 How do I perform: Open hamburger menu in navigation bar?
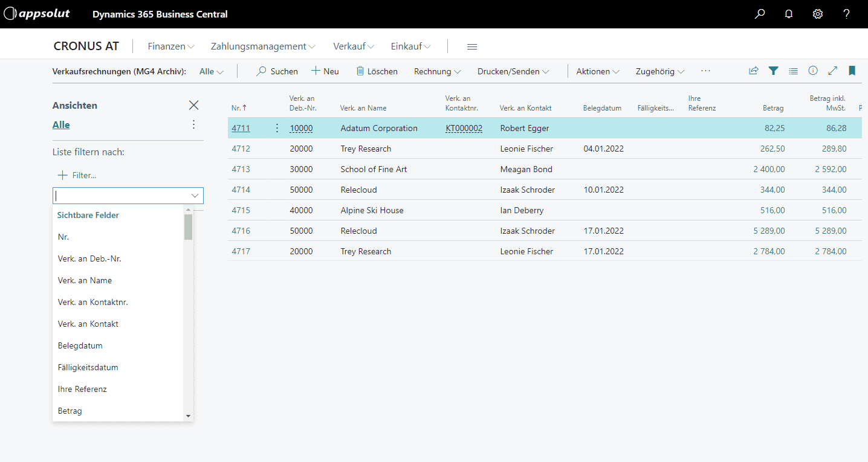pos(472,47)
